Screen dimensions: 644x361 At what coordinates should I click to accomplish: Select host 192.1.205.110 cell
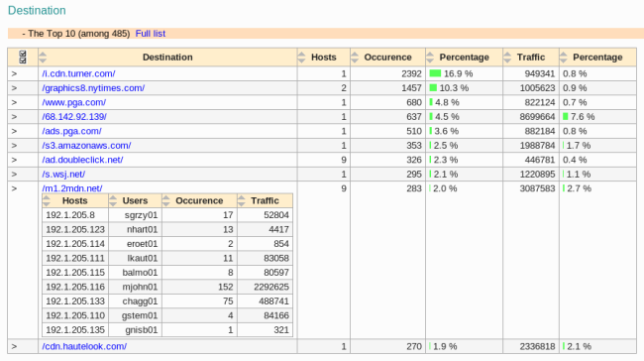pos(75,315)
